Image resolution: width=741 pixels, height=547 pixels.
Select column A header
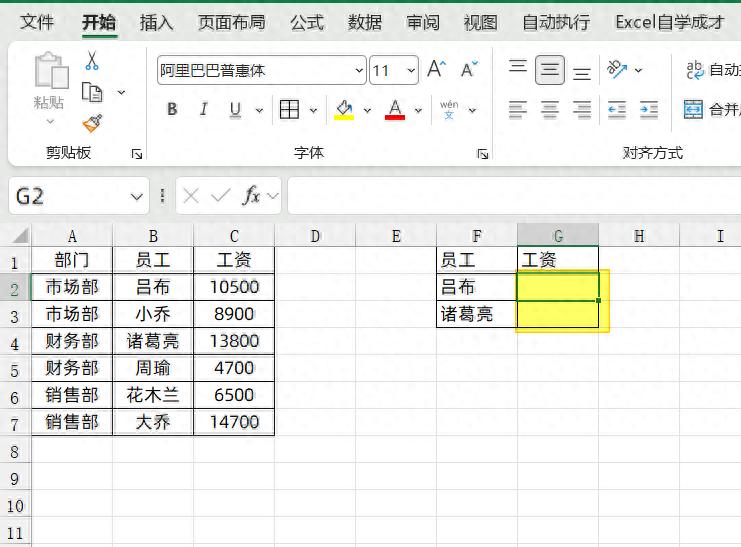tap(72, 235)
